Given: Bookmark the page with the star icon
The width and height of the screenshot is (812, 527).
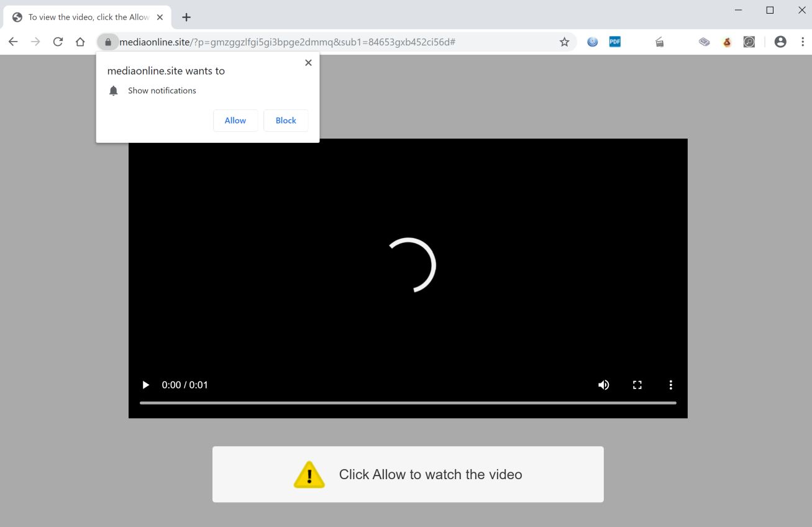Looking at the screenshot, I should 564,42.
